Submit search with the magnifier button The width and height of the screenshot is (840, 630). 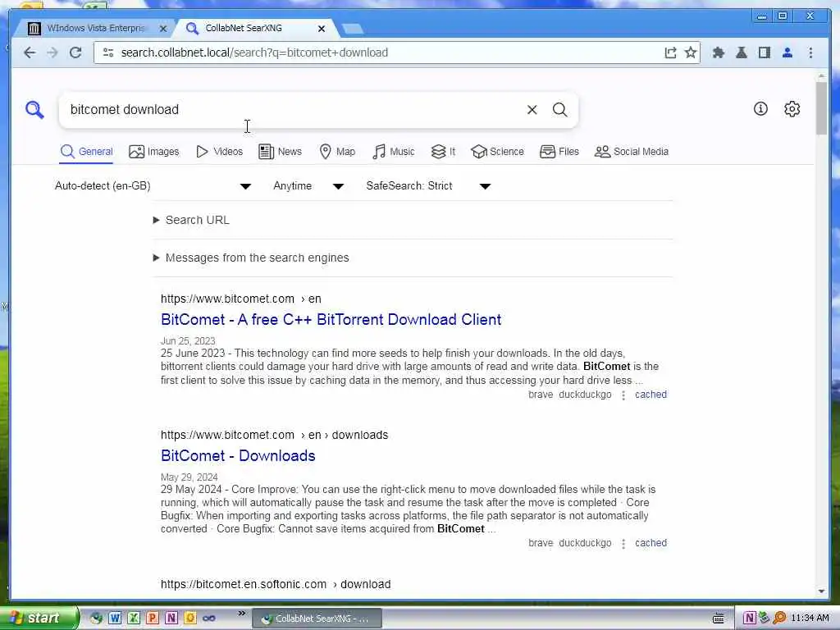559,110
